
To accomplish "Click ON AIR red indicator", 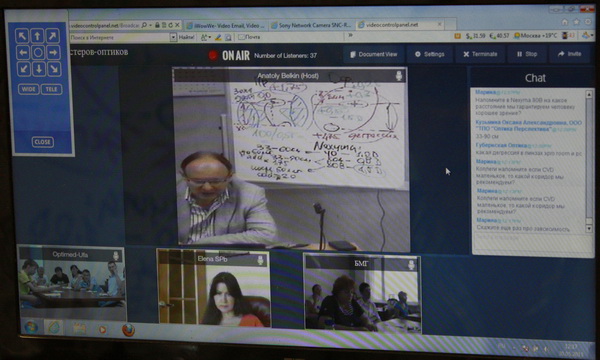I will point(213,55).
